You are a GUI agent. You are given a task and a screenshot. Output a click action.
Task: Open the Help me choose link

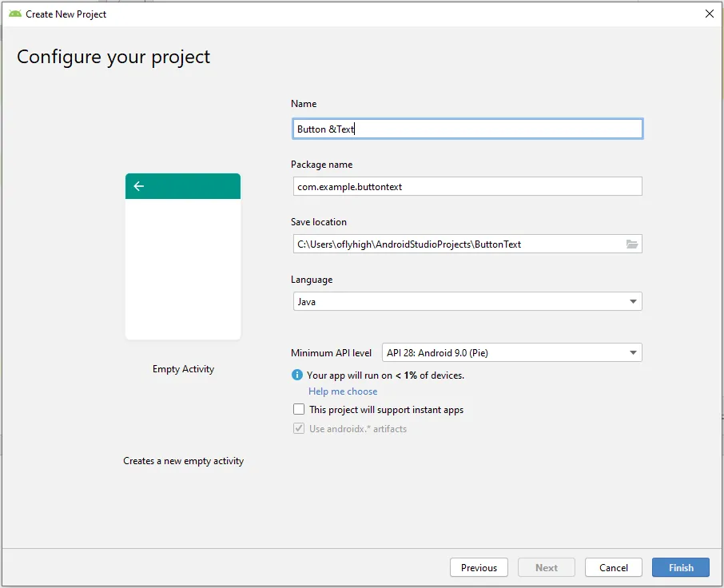343,391
